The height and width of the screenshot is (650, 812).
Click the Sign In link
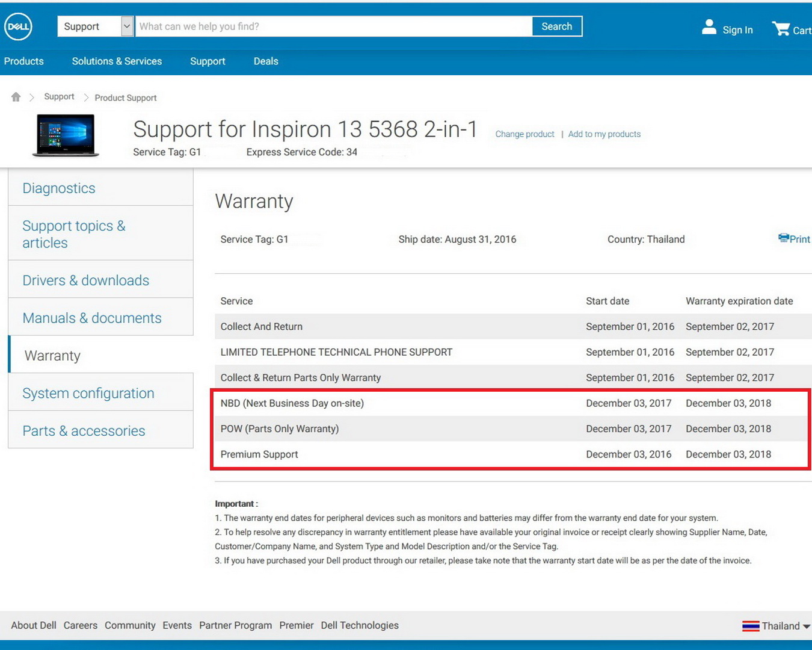737,30
